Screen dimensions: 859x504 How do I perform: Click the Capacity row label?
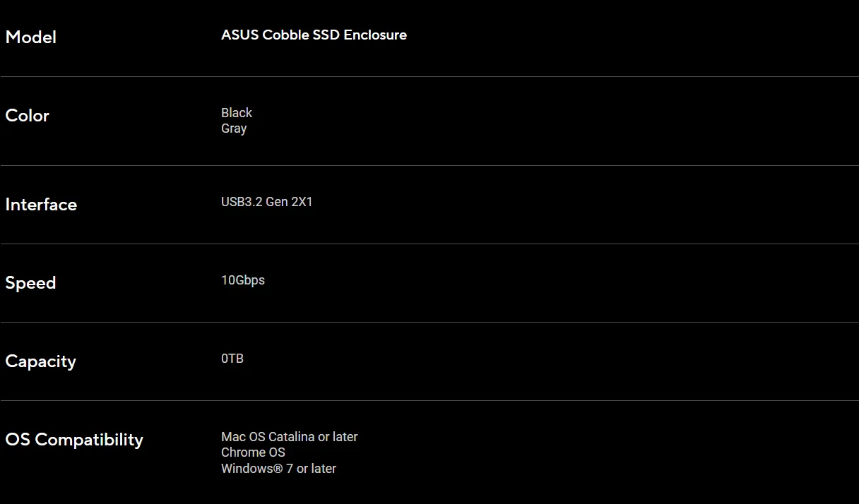[x=40, y=361]
